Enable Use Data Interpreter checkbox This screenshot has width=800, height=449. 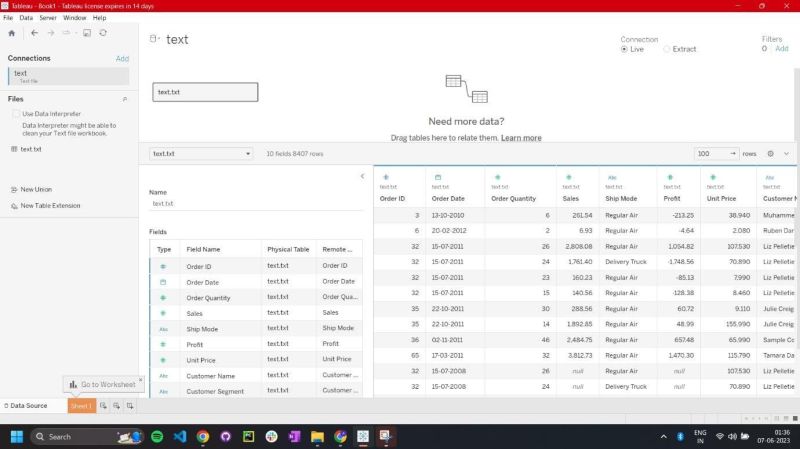click(x=16, y=114)
